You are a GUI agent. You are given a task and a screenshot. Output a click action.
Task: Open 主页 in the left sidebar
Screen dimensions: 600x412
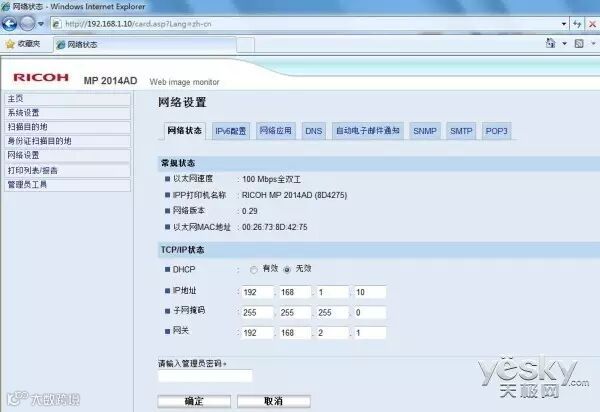[67, 99]
